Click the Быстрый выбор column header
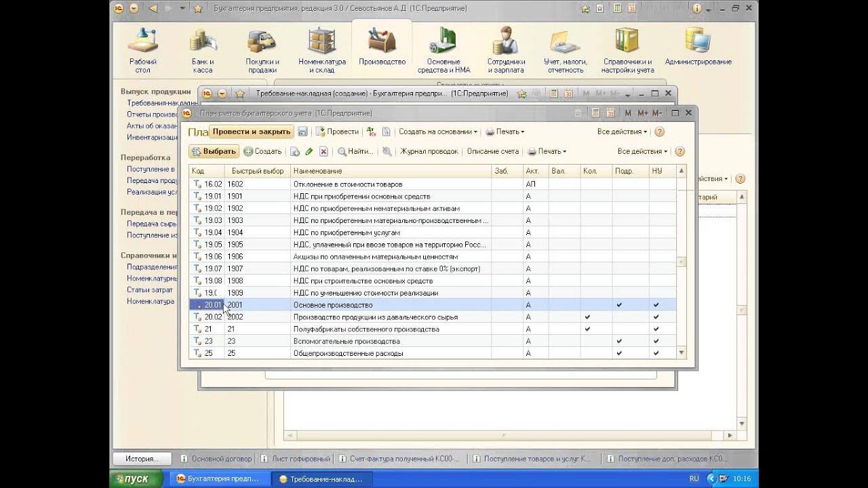868x488 pixels. [258, 171]
